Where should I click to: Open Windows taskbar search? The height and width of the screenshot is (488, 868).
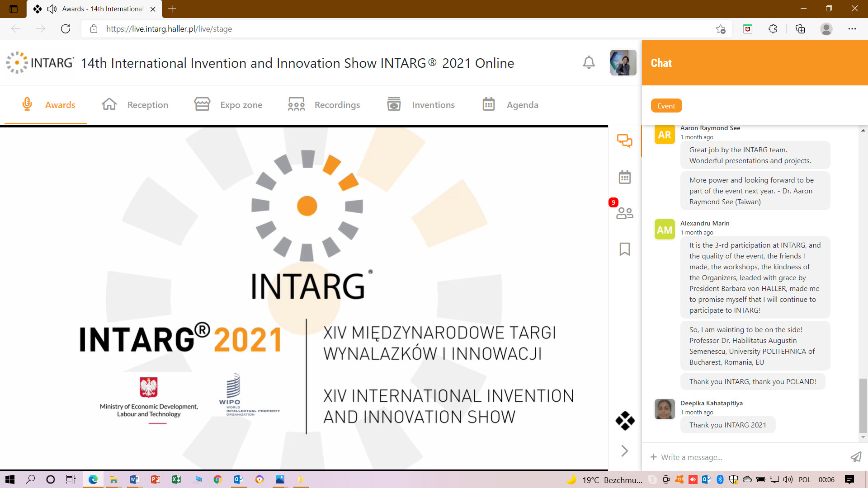pos(30,479)
